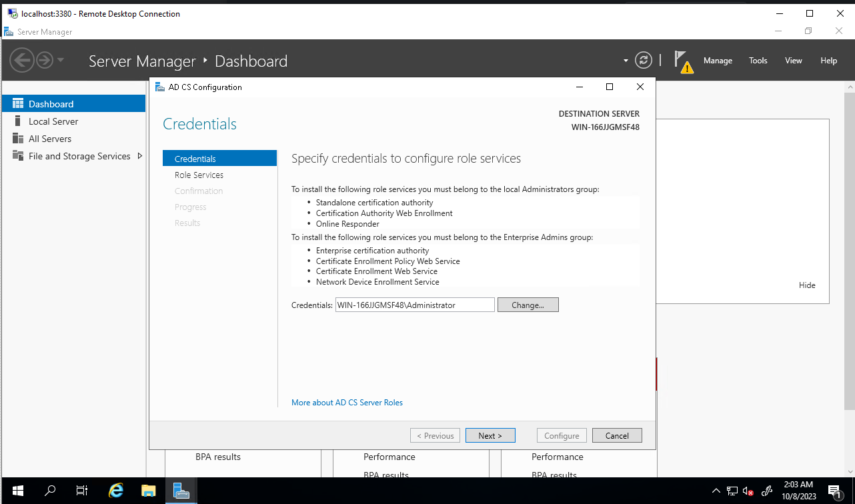Expand File and Storage Services

pos(140,156)
